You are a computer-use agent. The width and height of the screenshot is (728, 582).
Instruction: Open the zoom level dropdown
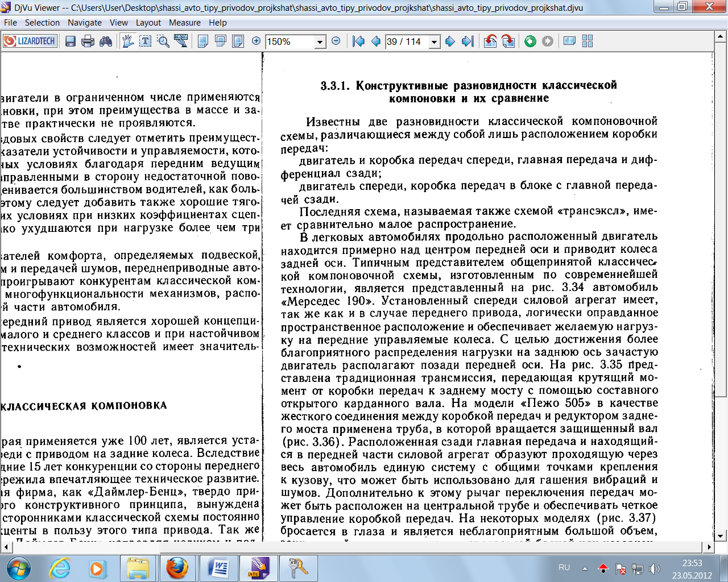(x=320, y=41)
